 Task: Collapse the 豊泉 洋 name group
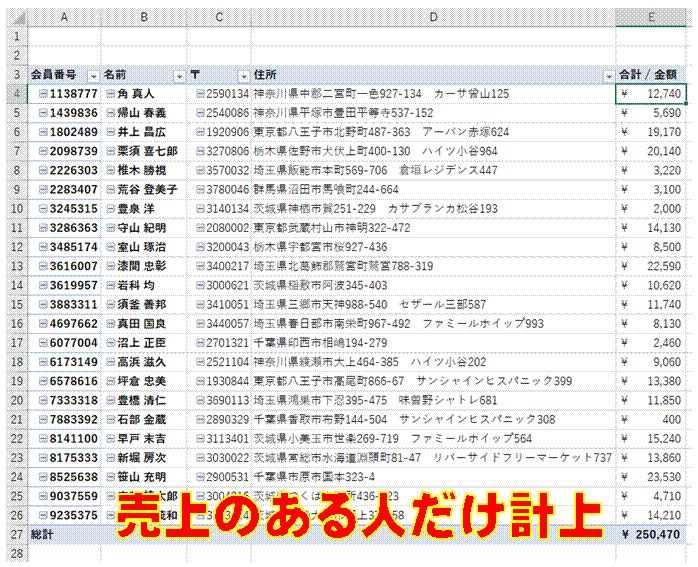click(x=111, y=208)
